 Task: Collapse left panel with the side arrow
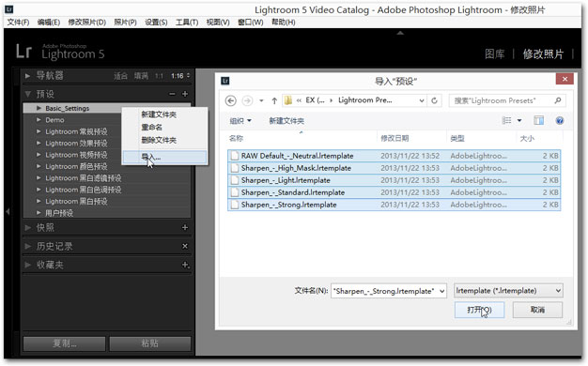point(8,212)
